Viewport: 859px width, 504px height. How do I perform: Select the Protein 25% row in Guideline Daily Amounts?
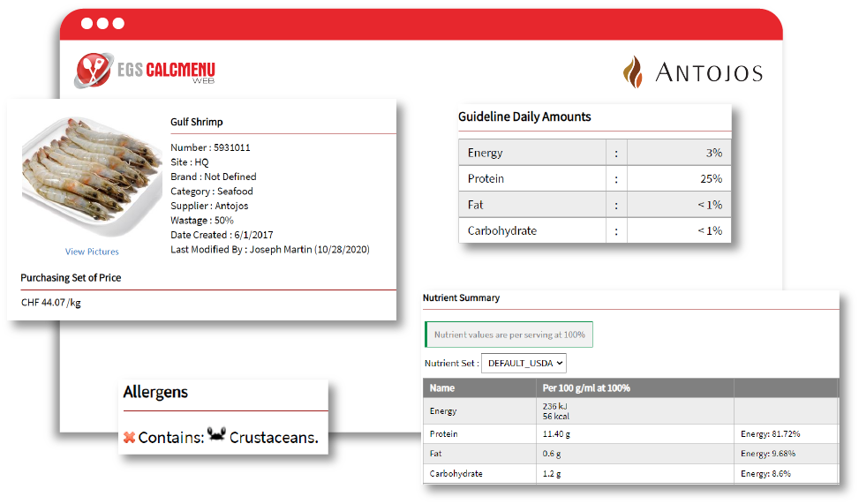594,178
